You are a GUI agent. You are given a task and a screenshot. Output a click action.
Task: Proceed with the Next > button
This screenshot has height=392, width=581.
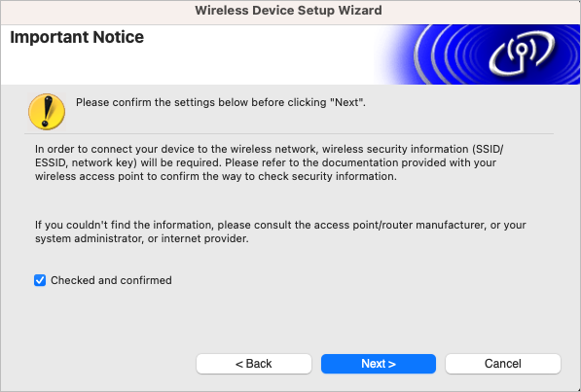379,364
